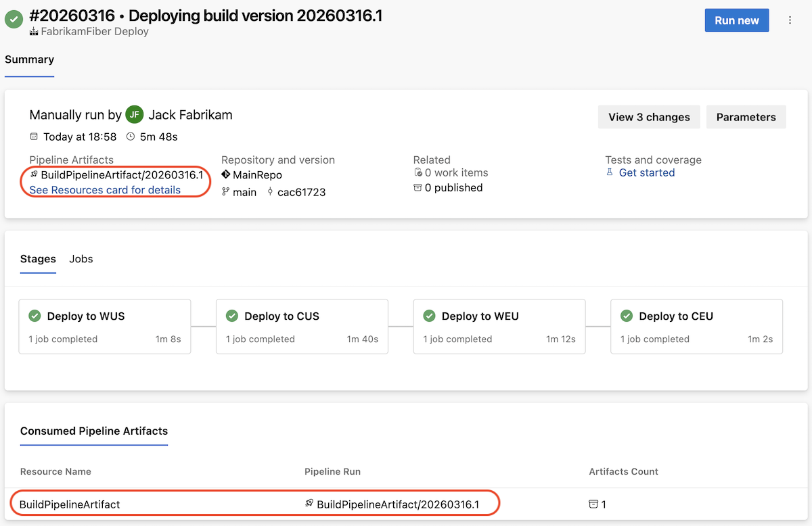Open the Parameters button
Screen dimensions: 812x526
746,117
